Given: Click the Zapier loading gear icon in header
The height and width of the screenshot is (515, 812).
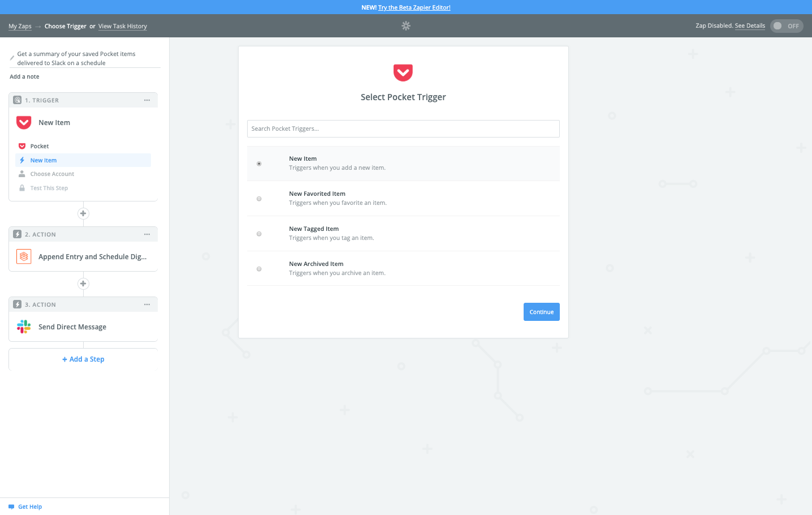Looking at the screenshot, I should click(x=406, y=26).
